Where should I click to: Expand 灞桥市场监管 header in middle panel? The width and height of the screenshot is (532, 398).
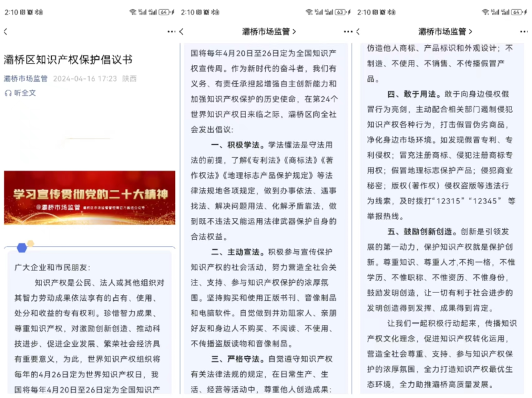point(269,31)
